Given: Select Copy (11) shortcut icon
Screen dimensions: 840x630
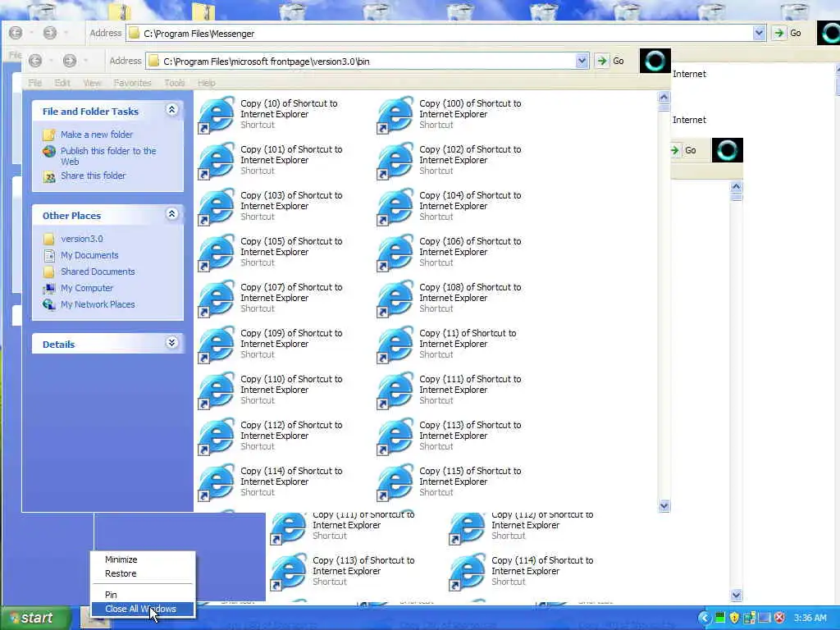Looking at the screenshot, I should pos(395,345).
